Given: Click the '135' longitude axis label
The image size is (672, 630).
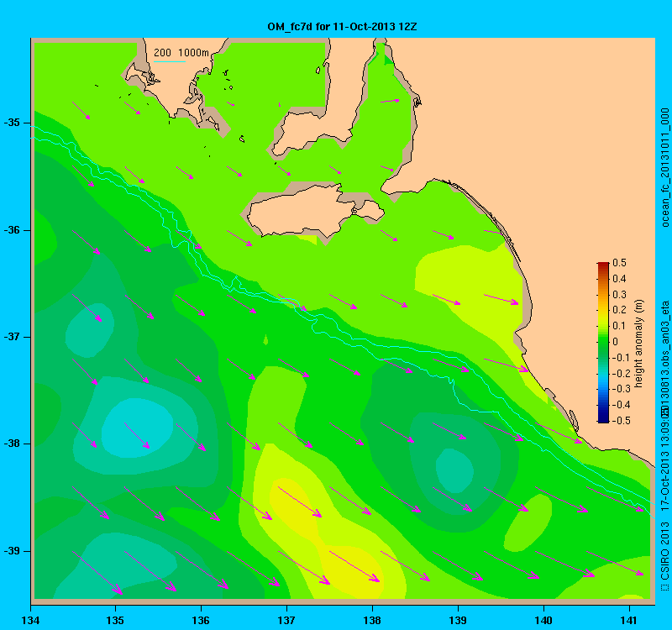Looking at the screenshot, I should click(x=115, y=620).
